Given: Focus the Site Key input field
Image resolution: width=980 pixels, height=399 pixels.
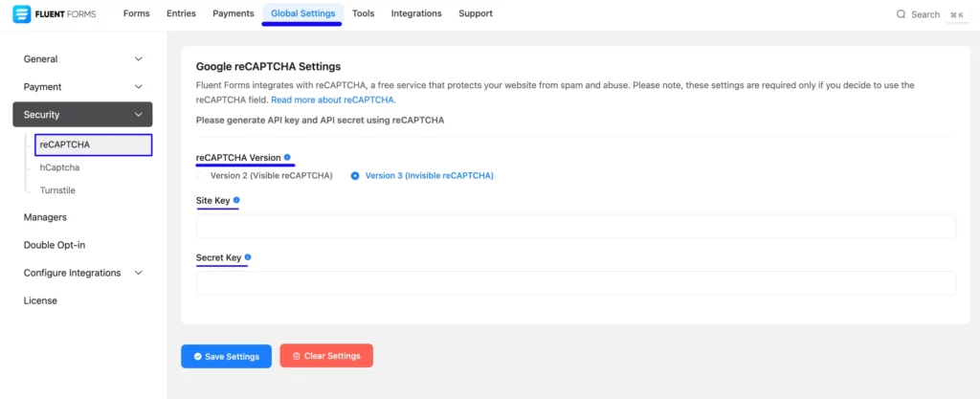Looking at the screenshot, I should (x=575, y=226).
